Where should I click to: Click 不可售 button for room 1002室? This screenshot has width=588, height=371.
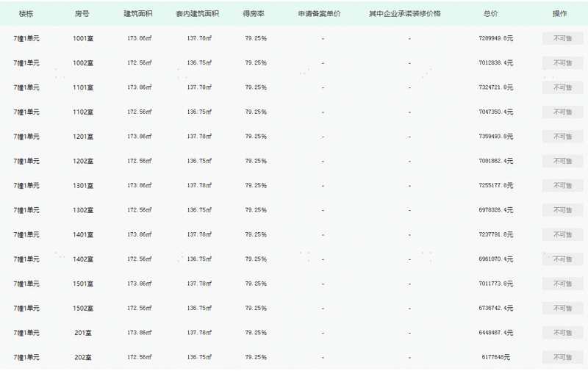(x=562, y=63)
